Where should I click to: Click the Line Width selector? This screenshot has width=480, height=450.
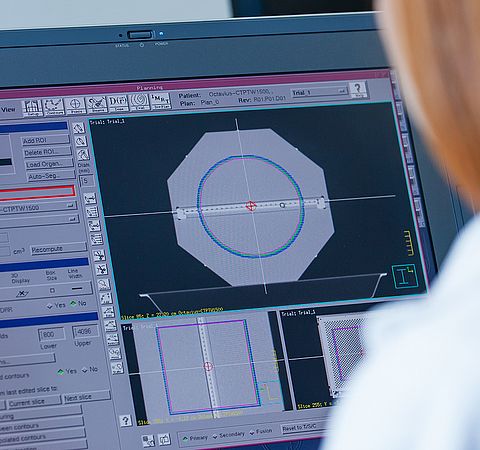click(77, 289)
